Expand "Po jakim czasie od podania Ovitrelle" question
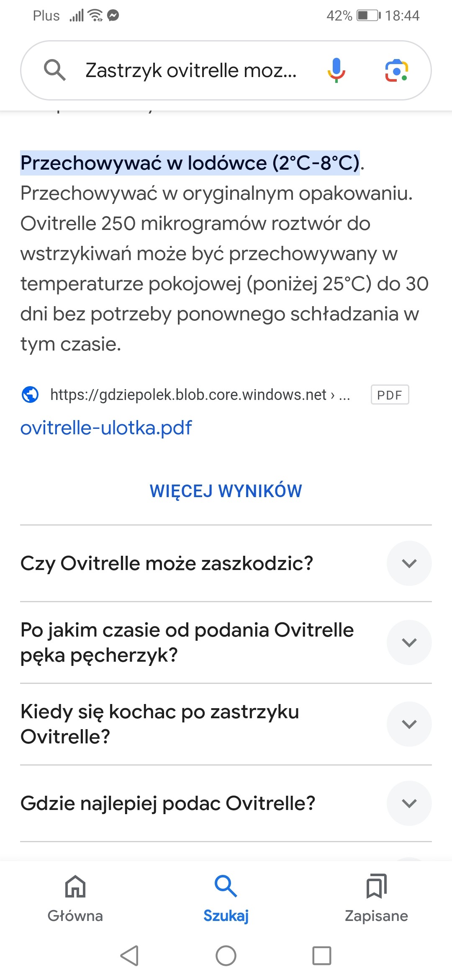The width and height of the screenshot is (452, 980). 409,642
